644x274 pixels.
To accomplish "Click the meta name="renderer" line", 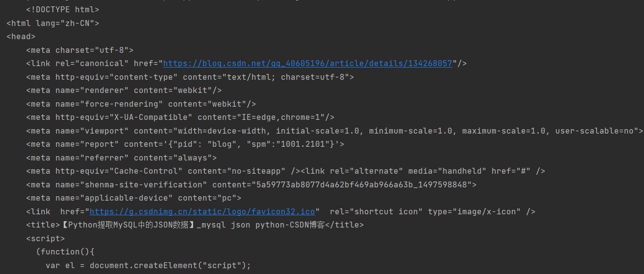I will coord(124,91).
